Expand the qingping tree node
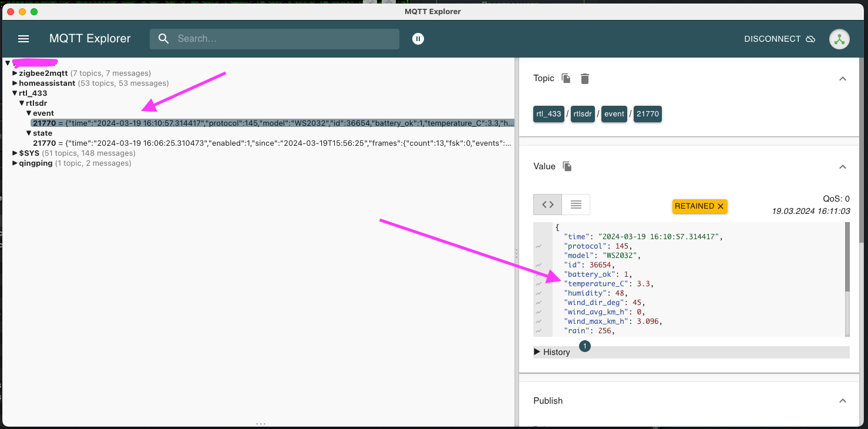 tap(15, 163)
